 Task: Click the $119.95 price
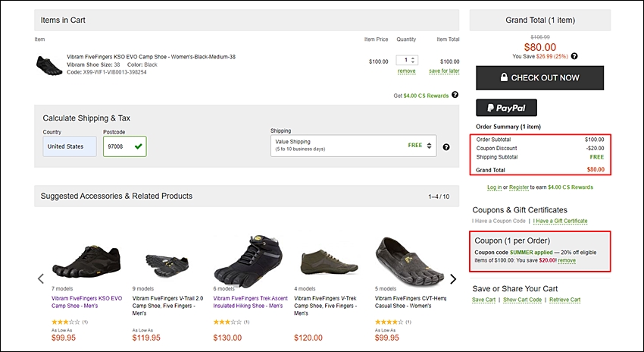[146, 338]
